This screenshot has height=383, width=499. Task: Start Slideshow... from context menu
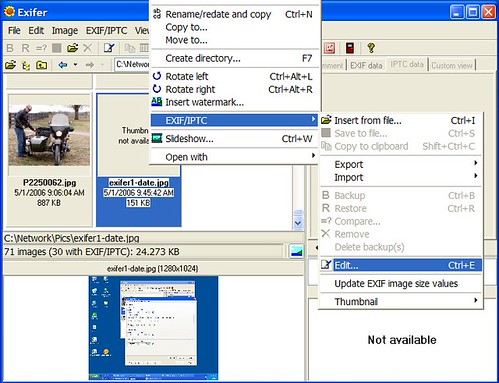click(x=234, y=138)
